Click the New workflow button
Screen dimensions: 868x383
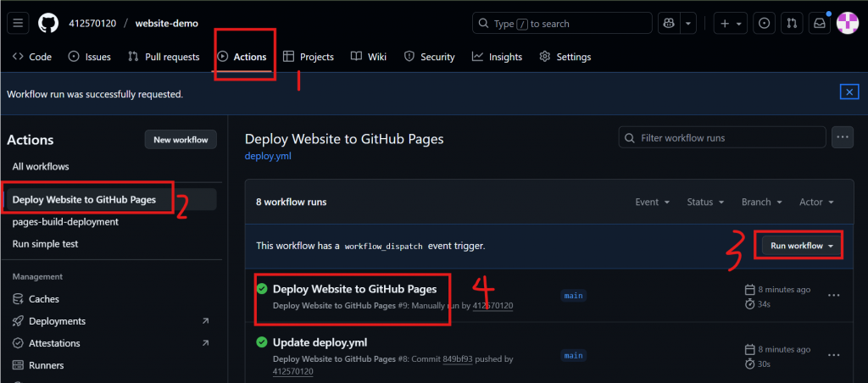coord(181,140)
